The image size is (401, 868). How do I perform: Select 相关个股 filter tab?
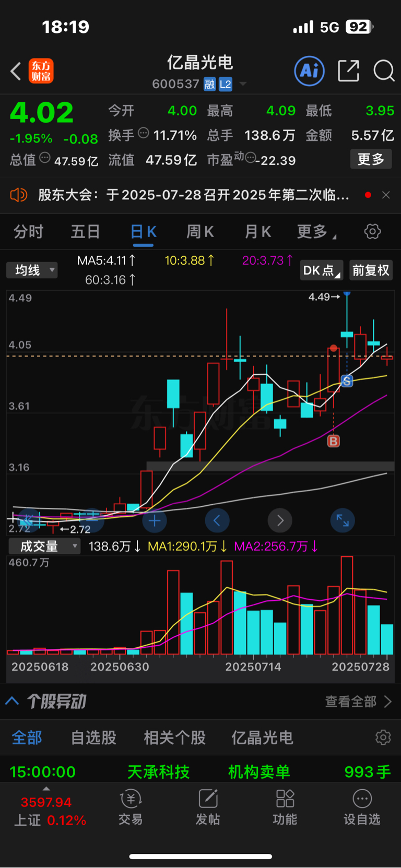174,738
